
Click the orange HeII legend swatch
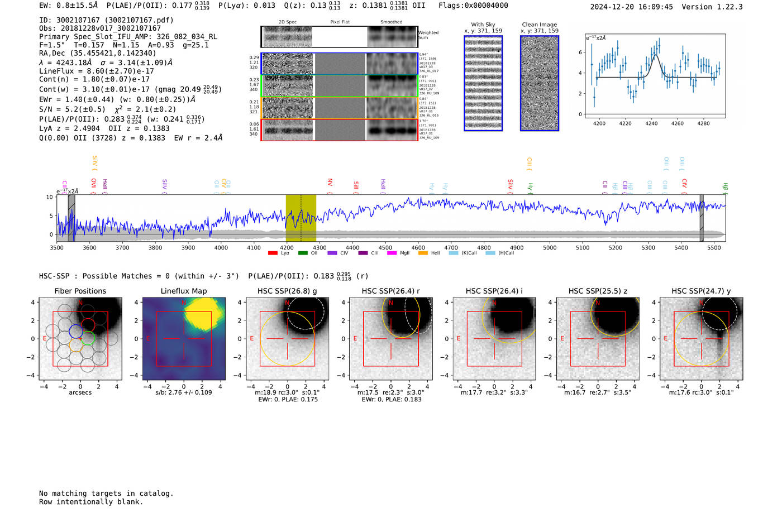(423, 253)
